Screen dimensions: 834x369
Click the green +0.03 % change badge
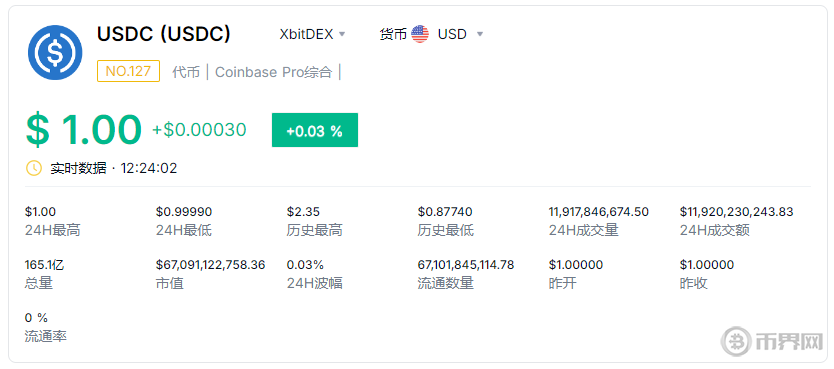314,130
